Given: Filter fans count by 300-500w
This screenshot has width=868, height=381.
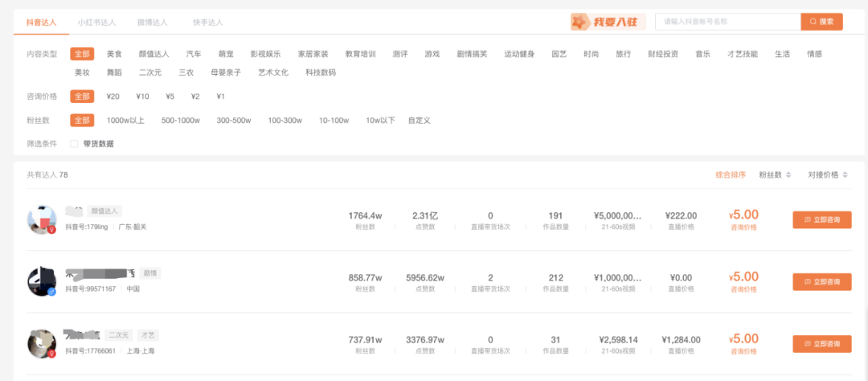Looking at the screenshot, I should [234, 121].
